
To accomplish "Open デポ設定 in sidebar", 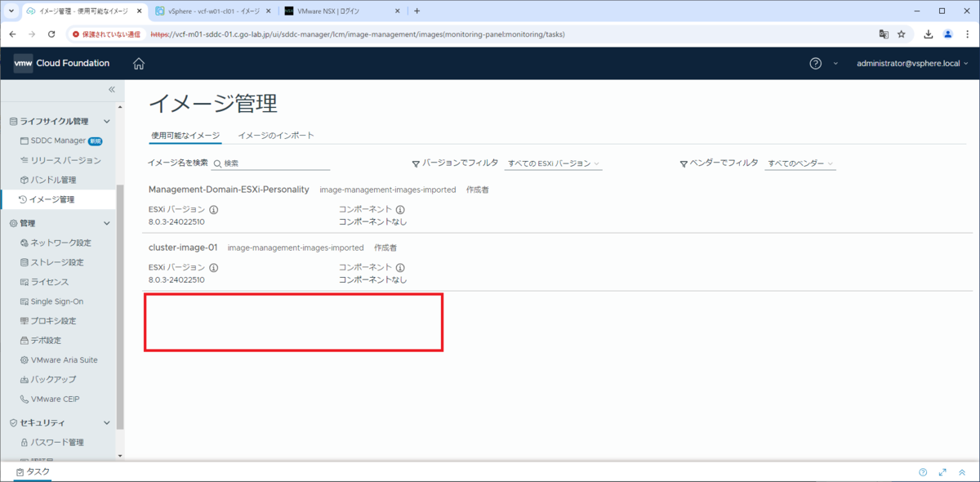I will [40, 341].
